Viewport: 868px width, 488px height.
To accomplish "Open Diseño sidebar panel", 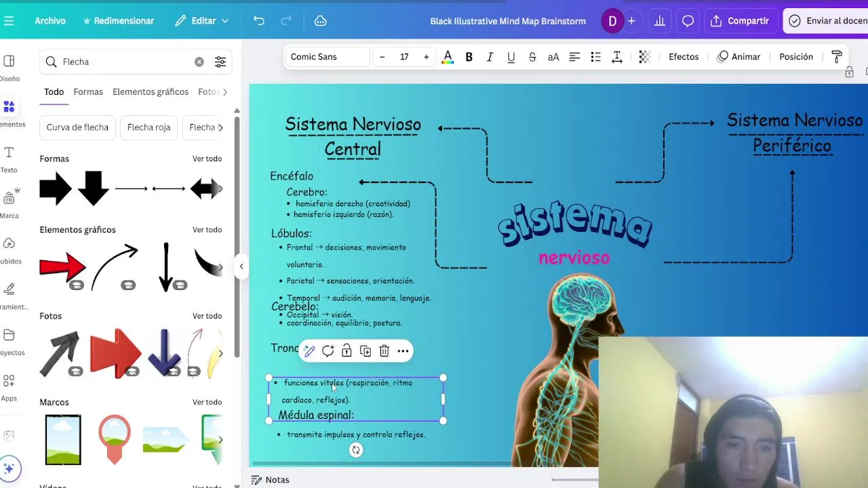I will click(x=9, y=68).
